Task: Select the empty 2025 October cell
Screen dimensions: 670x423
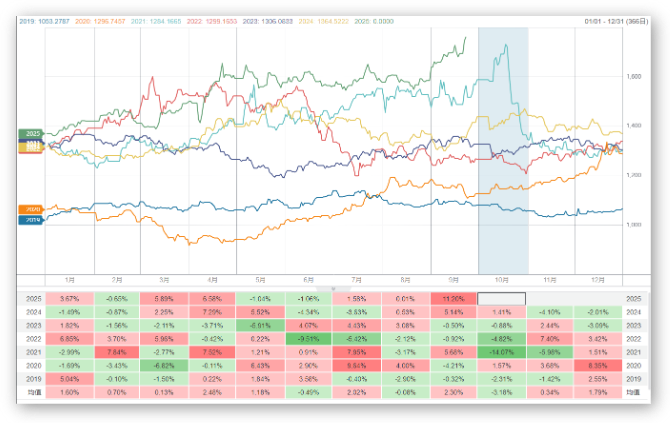Action: [x=502, y=298]
